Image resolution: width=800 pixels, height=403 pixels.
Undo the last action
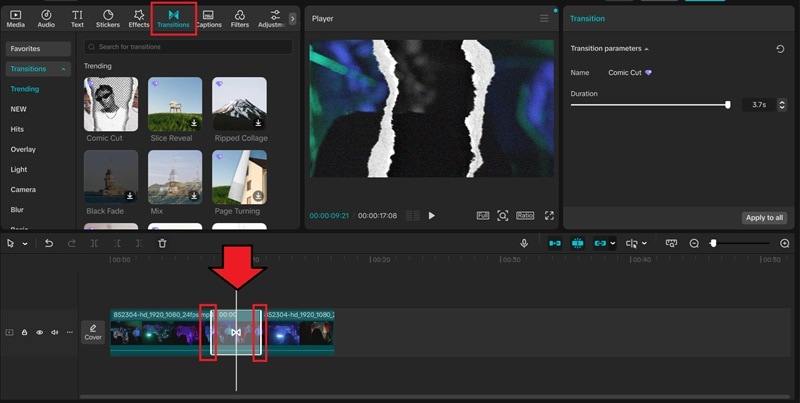click(49, 244)
